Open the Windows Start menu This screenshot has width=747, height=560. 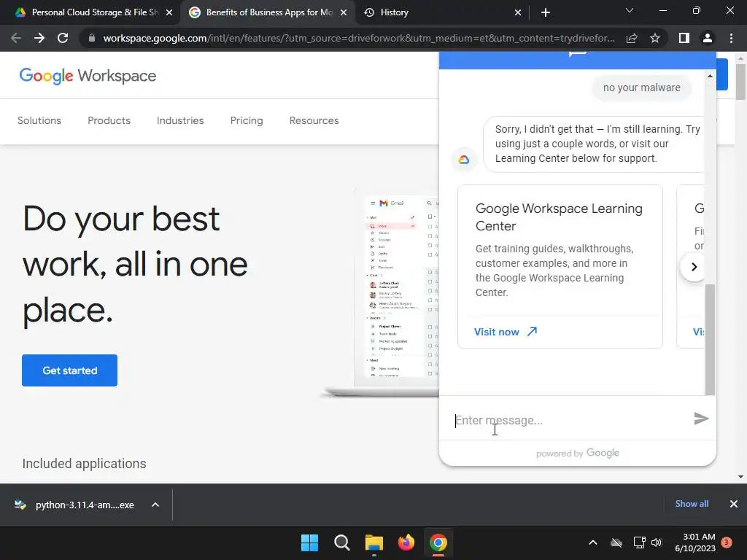coord(309,542)
